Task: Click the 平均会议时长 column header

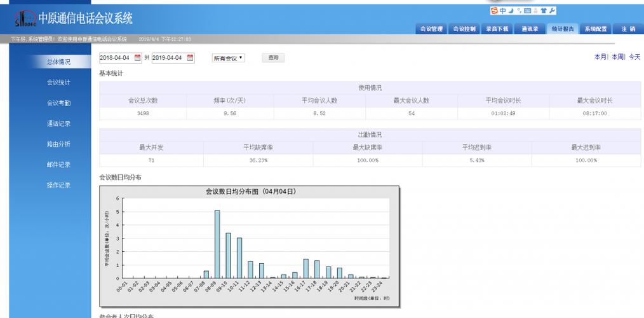Action: (x=503, y=100)
